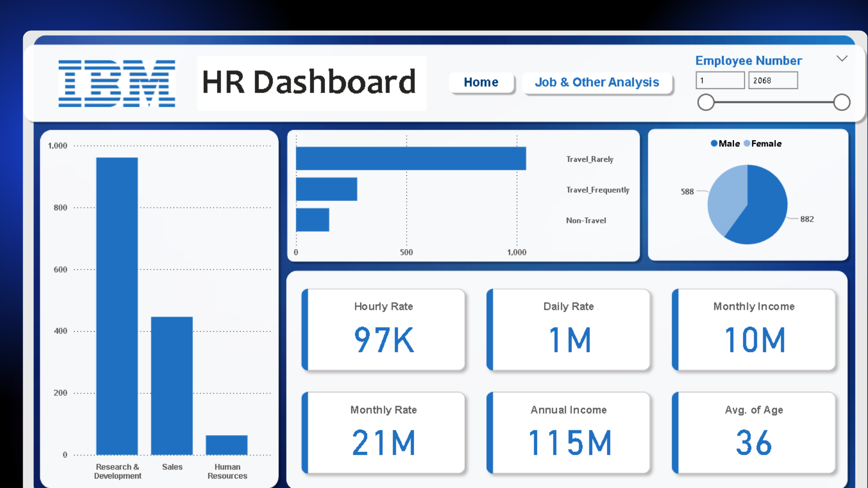
Task: Go to Job & Other Analysis page
Action: click(x=597, y=82)
